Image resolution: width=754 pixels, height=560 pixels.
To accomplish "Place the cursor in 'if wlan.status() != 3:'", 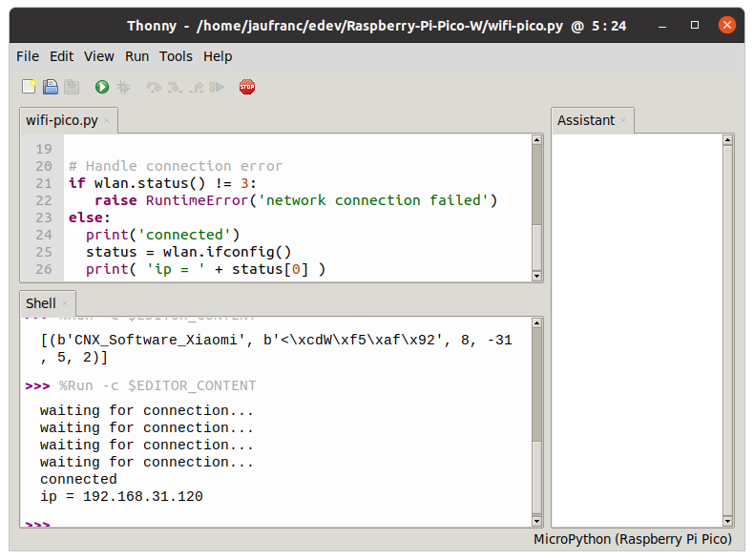I will (162, 183).
